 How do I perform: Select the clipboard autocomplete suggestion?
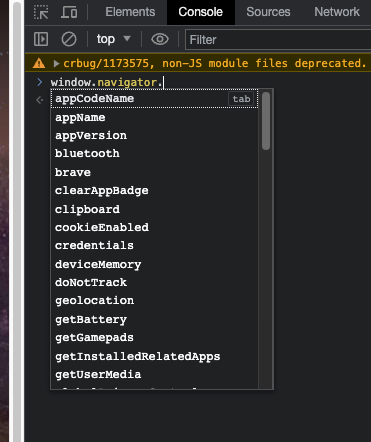[x=154, y=209]
